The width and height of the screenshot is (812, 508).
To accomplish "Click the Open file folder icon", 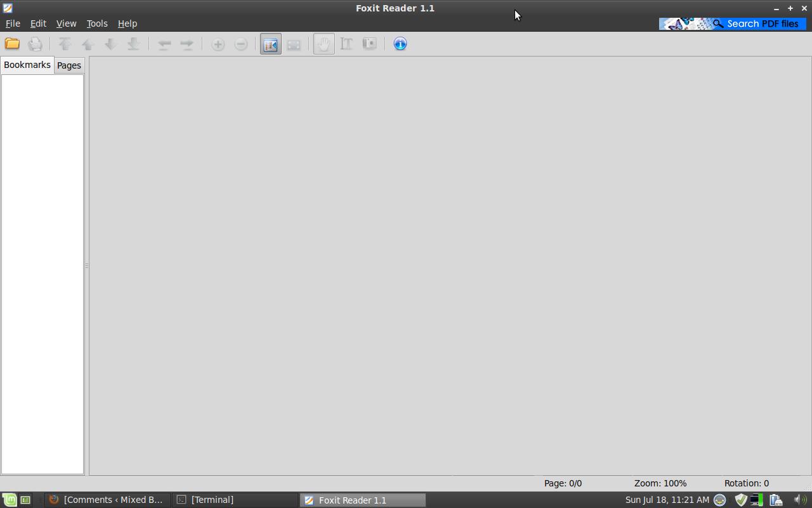I will tap(12, 44).
